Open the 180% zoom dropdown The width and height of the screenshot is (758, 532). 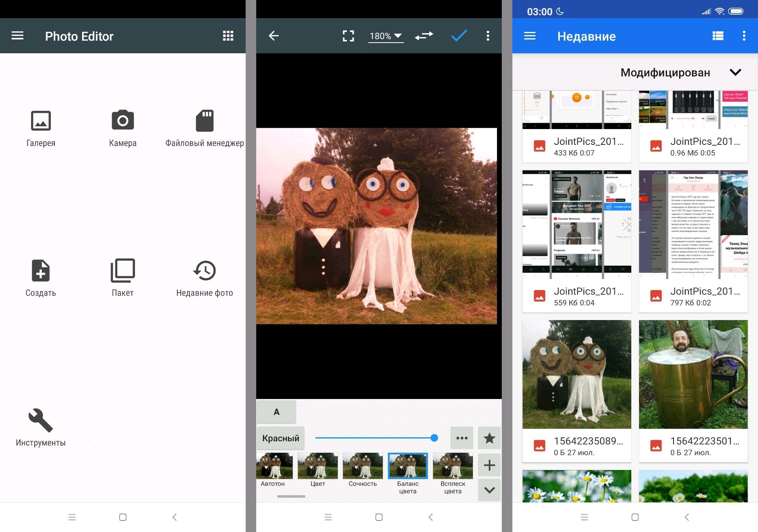pyautogui.click(x=386, y=36)
